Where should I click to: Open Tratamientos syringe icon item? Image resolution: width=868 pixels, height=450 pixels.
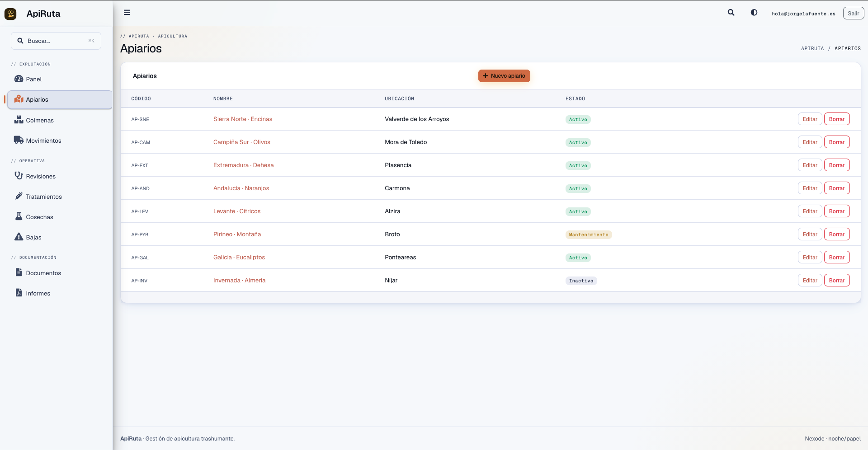pyautogui.click(x=19, y=196)
